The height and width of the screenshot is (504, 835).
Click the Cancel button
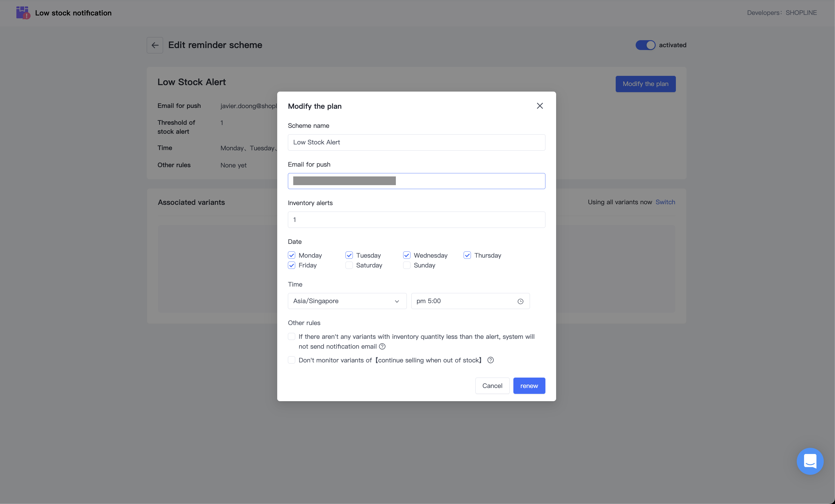pos(492,386)
